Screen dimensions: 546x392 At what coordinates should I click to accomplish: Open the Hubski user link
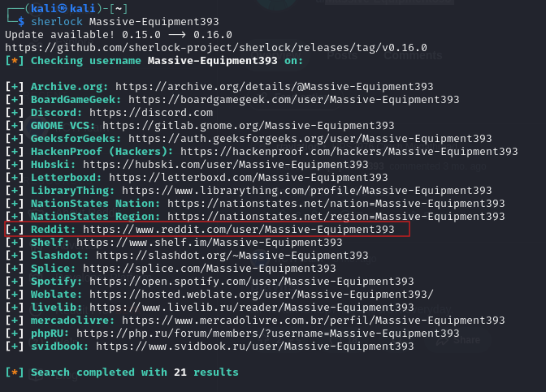[x=226, y=164]
